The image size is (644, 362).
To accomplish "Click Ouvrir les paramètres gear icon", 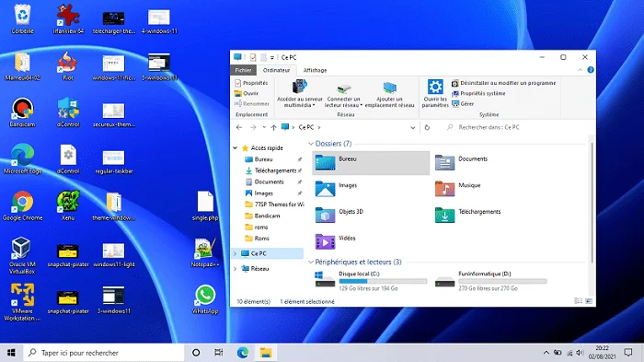I will pyautogui.click(x=435, y=93).
